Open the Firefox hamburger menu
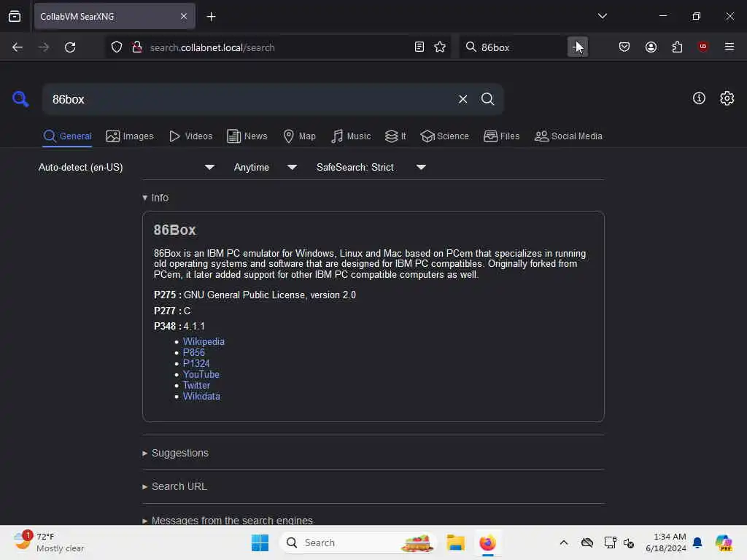The height and width of the screenshot is (560, 747). tap(729, 47)
